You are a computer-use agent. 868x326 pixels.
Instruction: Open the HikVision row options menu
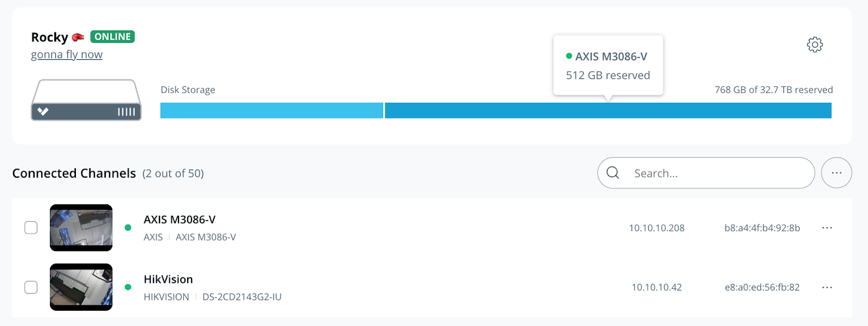pos(827,287)
